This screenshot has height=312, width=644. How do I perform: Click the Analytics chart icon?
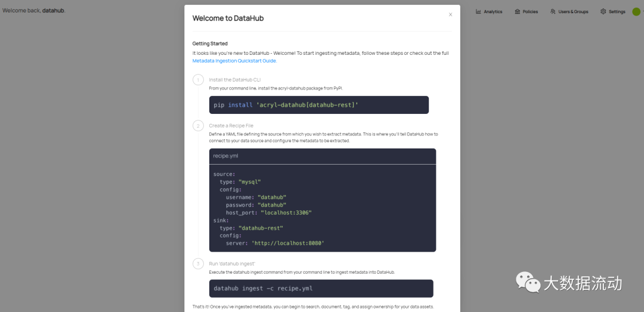[478, 11]
